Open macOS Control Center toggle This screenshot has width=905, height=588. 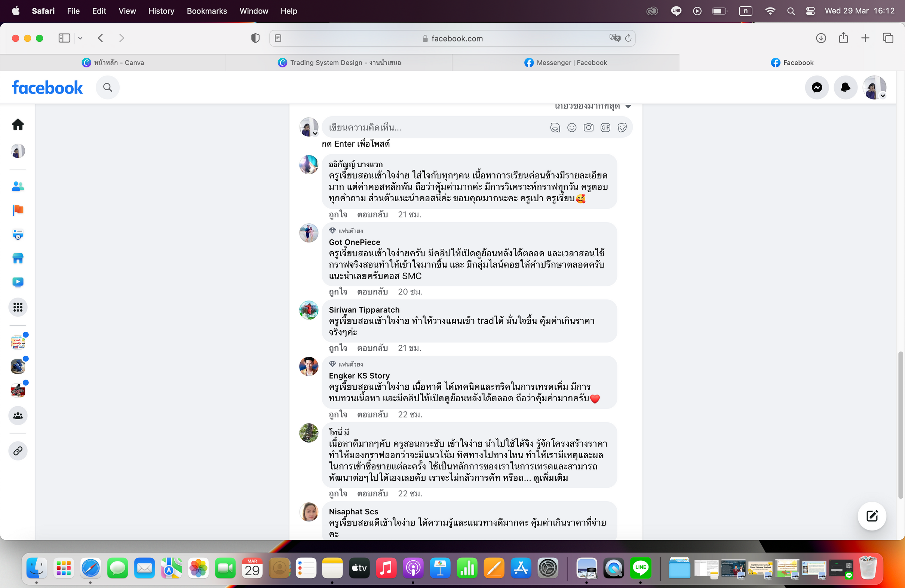coord(810,11)
